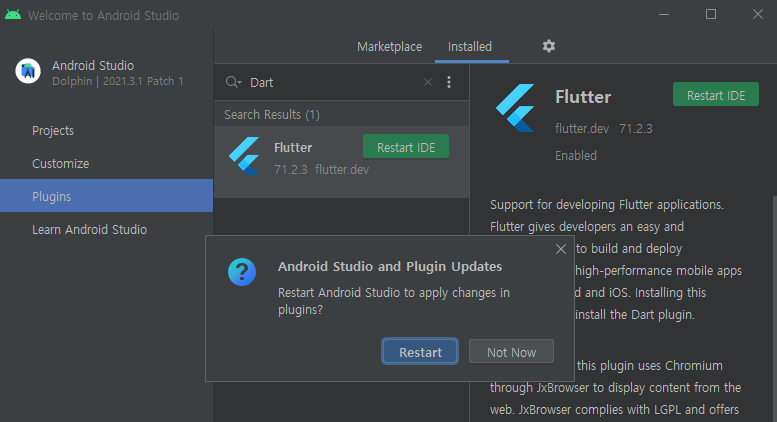Viewport: 777px width, 422px height.
Task: Close the Welcome to Android Studio window
Action: tap(757, 14)
